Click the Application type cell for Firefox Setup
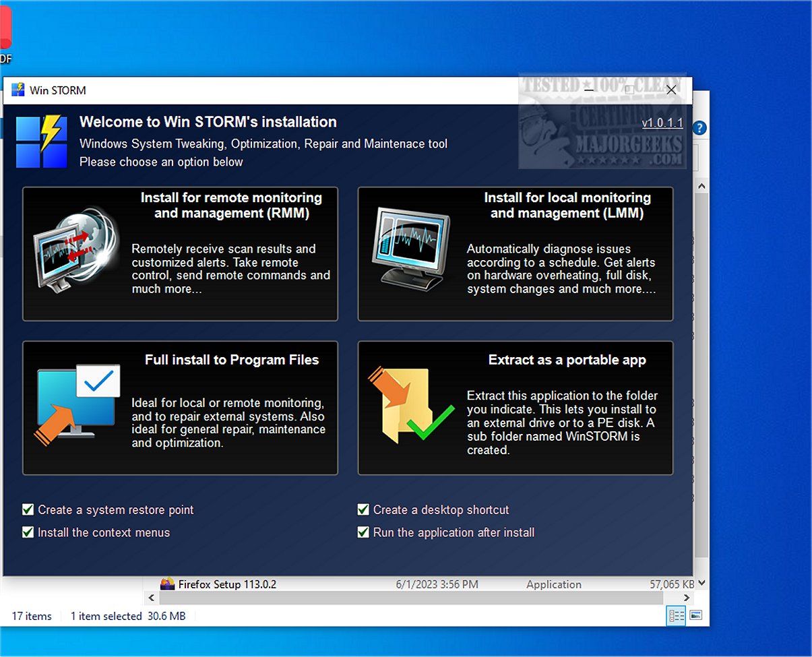 tap(554, 584)
